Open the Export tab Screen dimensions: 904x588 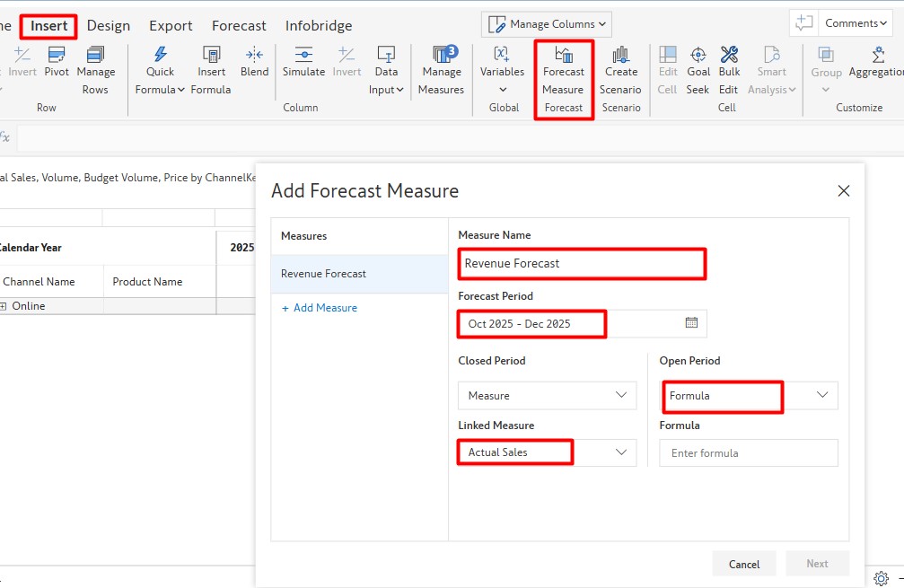(x=171, y=26)
